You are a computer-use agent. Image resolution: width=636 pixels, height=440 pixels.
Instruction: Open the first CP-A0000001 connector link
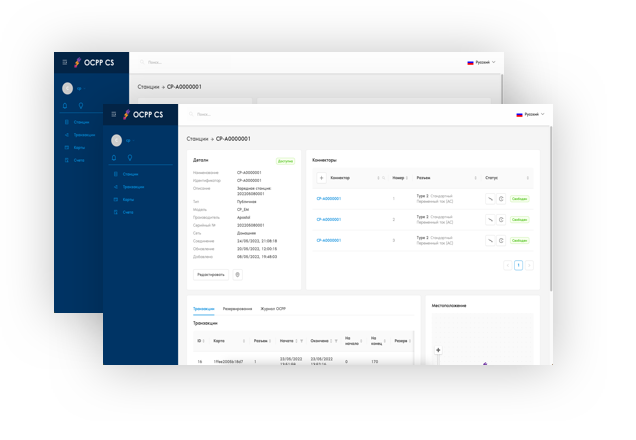coord(329,198)
